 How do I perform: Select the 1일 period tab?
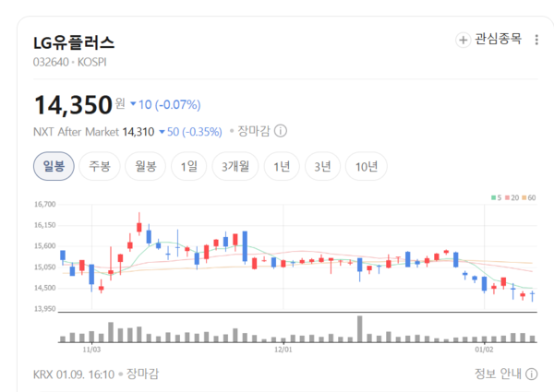(189, 166)
